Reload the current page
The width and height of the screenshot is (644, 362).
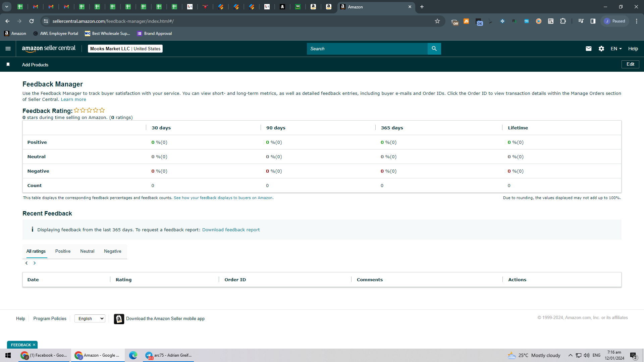[x=32, y=21]
